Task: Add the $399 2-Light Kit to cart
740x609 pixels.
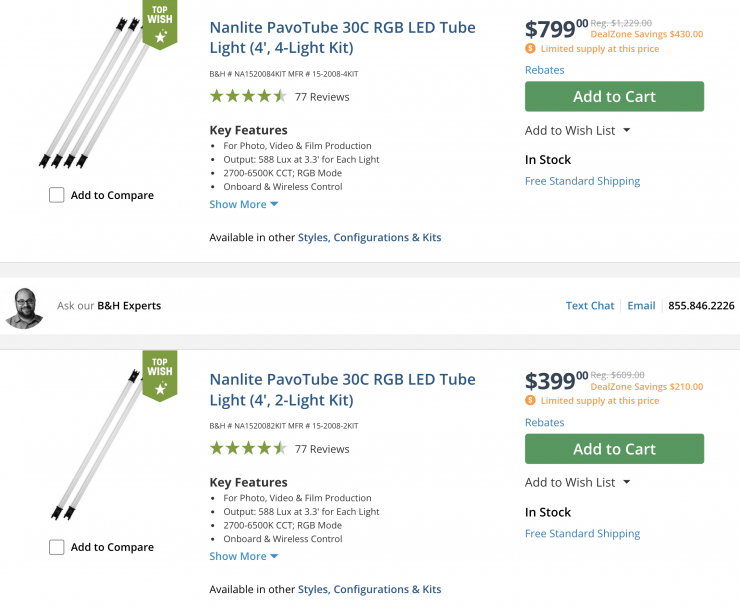Action: point(614,449)
